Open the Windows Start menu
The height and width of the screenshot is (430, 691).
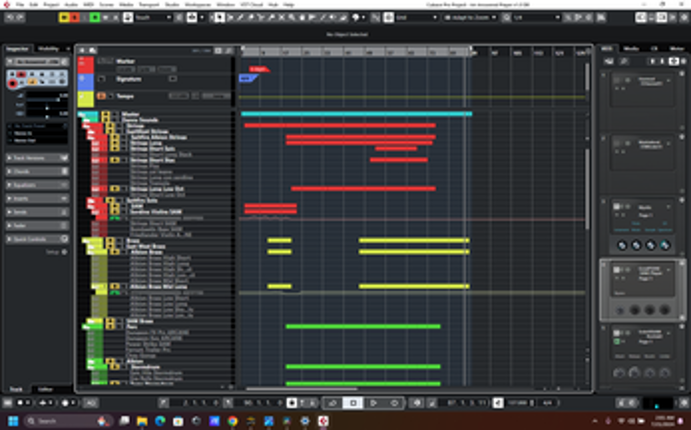13,421
